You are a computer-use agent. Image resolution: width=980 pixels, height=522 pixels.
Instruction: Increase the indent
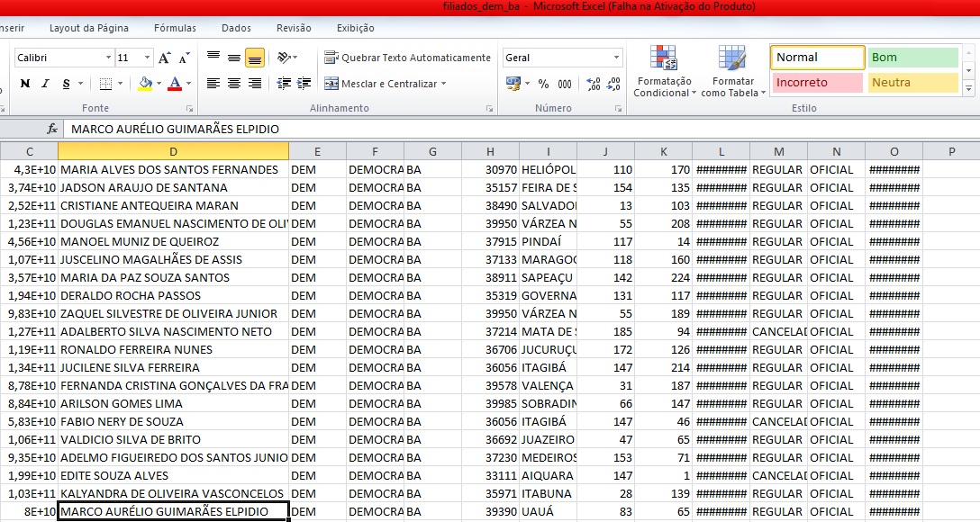pos(304,84)
